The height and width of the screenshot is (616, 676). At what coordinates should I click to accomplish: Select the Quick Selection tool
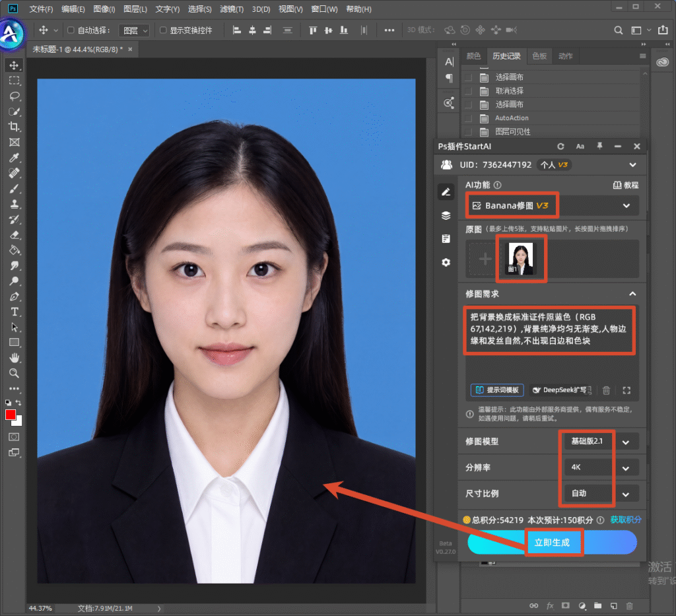click(15, 111)
